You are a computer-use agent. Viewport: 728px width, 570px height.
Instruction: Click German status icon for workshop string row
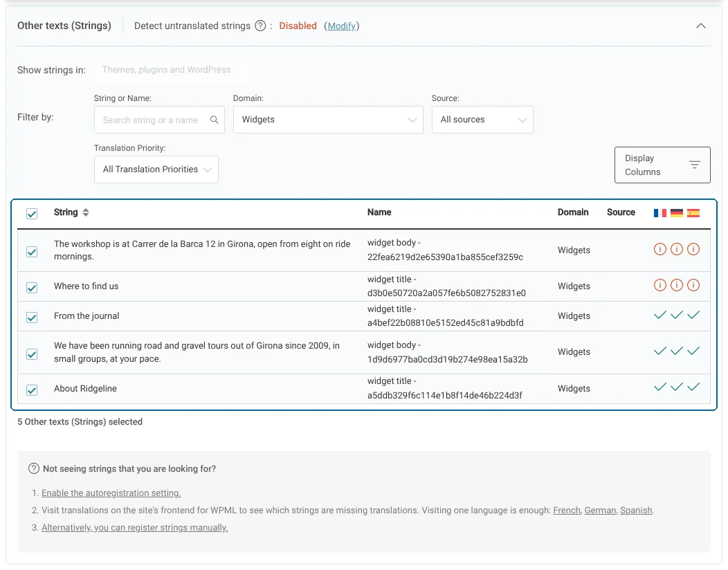[x=677, y=249]
